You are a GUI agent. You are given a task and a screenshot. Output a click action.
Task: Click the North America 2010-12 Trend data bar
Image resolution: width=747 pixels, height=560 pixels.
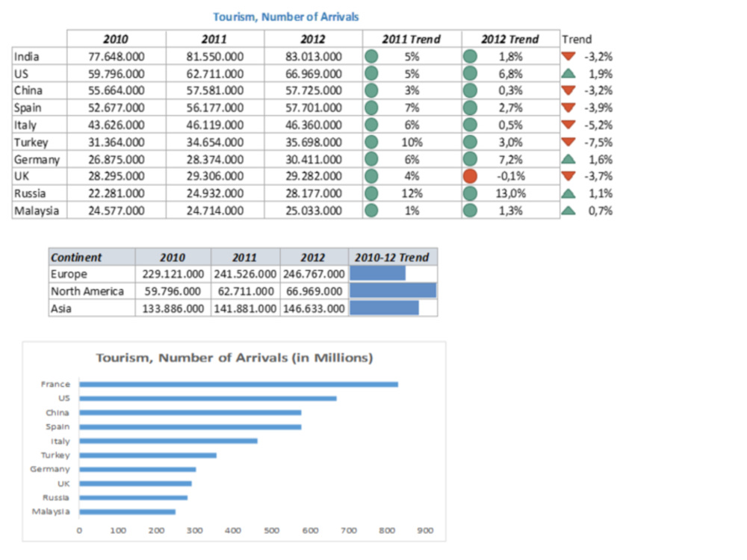393,290
